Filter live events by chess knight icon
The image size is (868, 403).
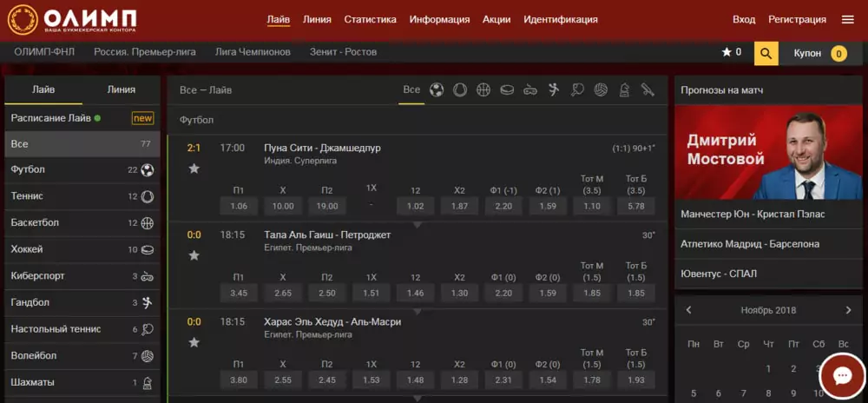(x=624, y=89)
